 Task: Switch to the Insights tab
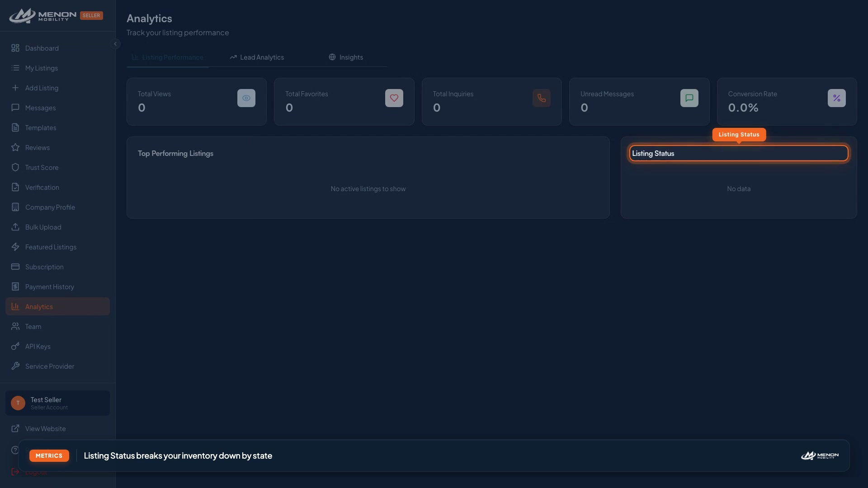pos(346,57)
